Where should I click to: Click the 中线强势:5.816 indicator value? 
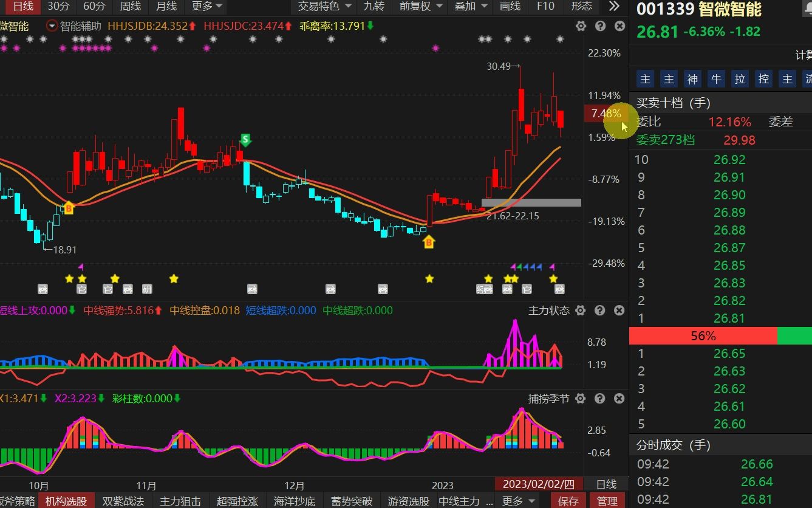click(x=119, y=311)
